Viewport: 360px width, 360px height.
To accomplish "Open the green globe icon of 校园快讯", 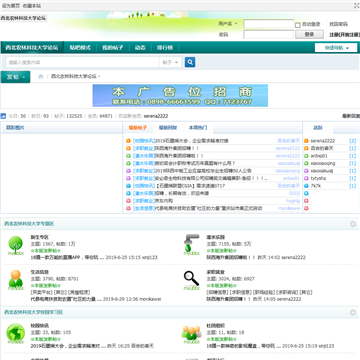I will click(x=16, y=334).
